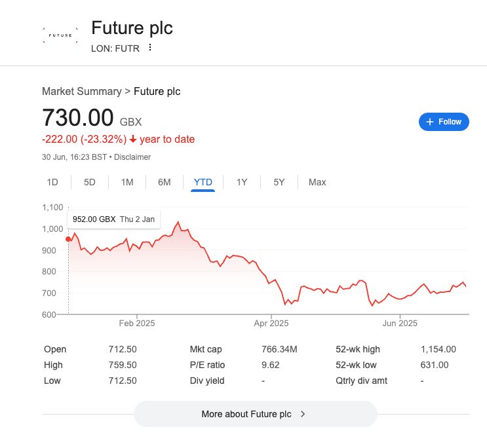Click the 952.00 GBX chart tooltip
The image size is (487, 448).
click(x=113, y=219)
